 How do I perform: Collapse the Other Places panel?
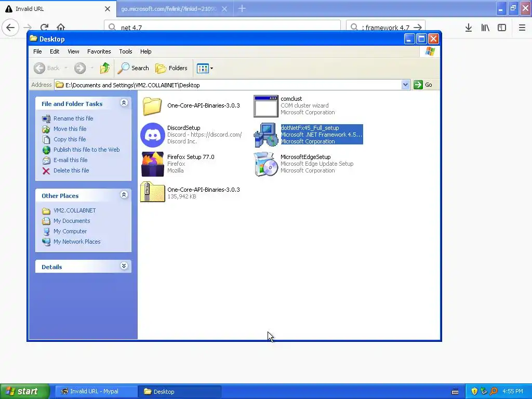(x=124, y=195)
